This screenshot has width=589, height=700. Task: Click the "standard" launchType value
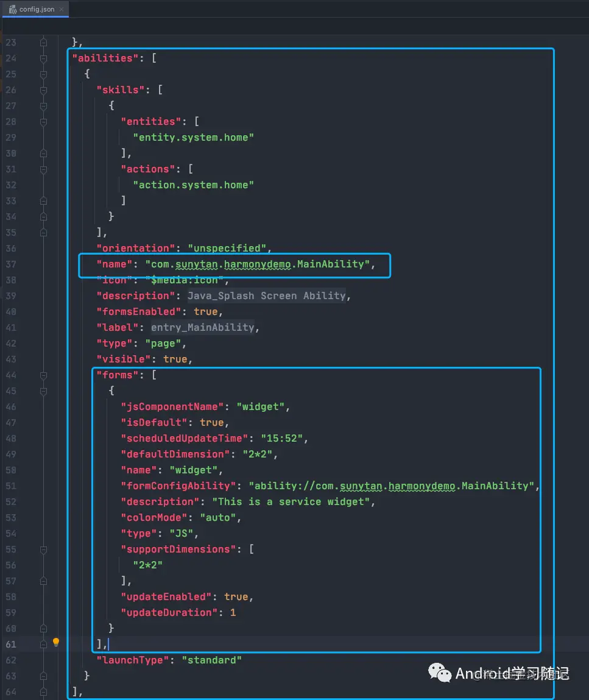pos(211,660)
